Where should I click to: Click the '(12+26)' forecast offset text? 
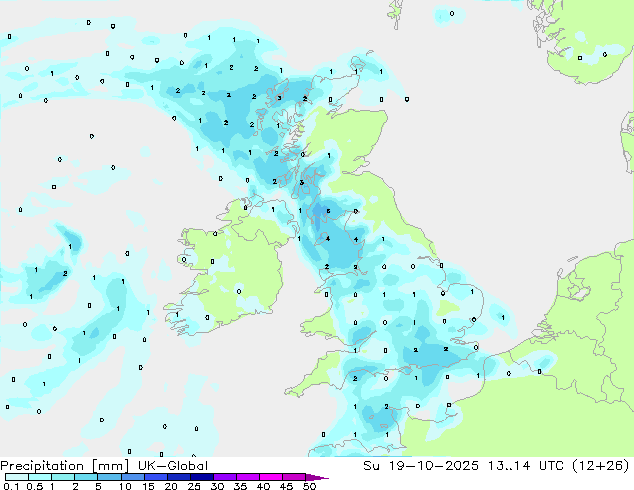pos(600,466)
